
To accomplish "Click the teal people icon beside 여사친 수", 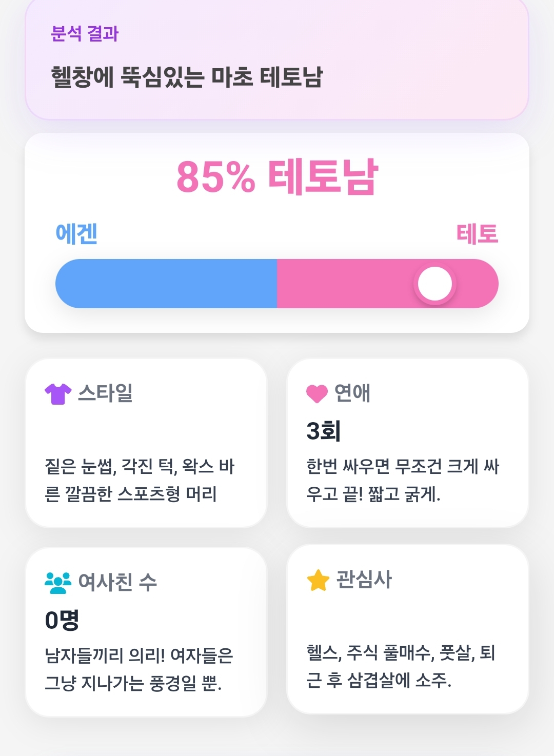I will tap(58, 583).
